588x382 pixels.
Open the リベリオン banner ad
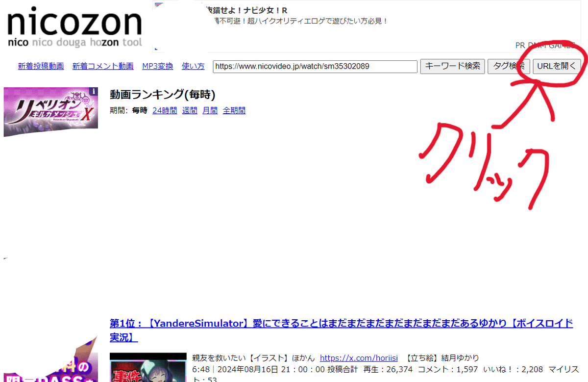[x=50, y=112]
